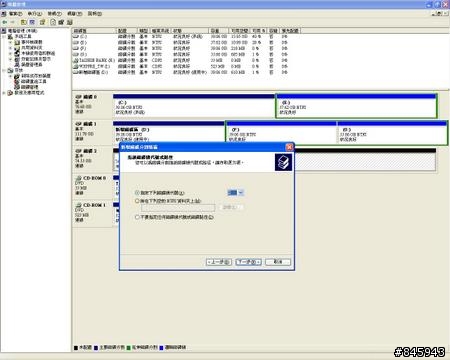Click the CD-ROM 1 drive icon
Screen dimensions: 450x360
pos(79,205)
